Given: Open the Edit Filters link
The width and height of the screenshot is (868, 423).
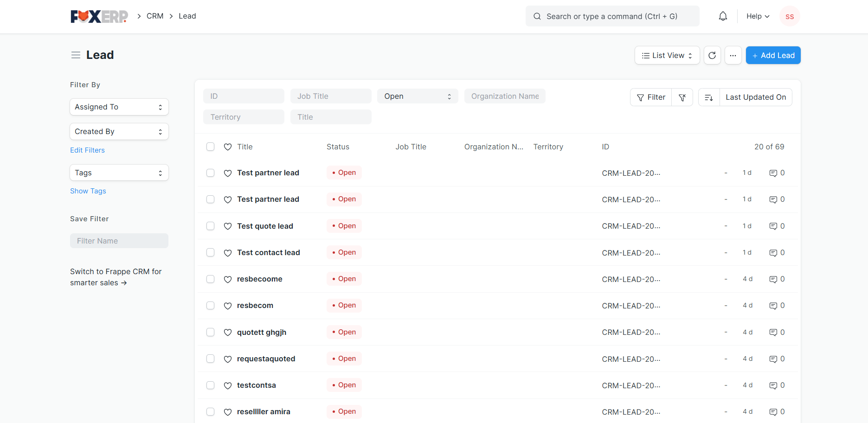Looking at the screenshot, I should coord(87,150).
